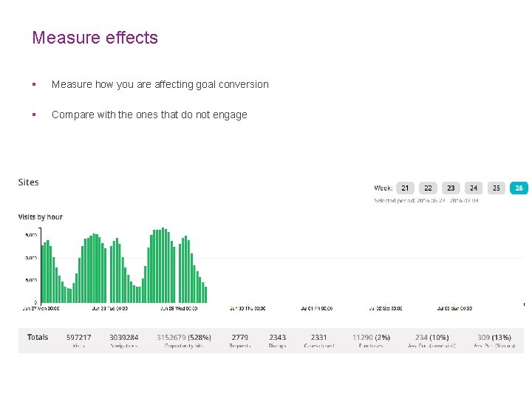This screenshot has height=399, width=532.
Task: Choose week 25 in week selector
Action: [x=497, y=188]
